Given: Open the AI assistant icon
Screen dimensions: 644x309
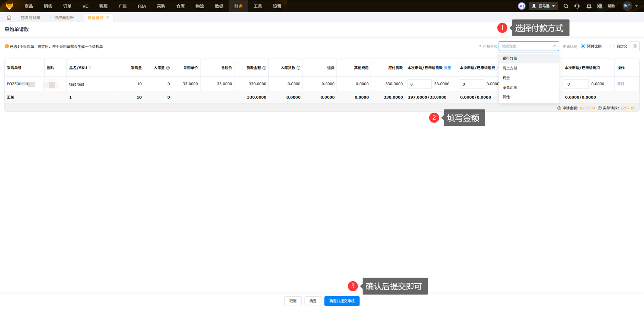Looking at the screenshot, I should pyautogui.click(x=521, y=6).
